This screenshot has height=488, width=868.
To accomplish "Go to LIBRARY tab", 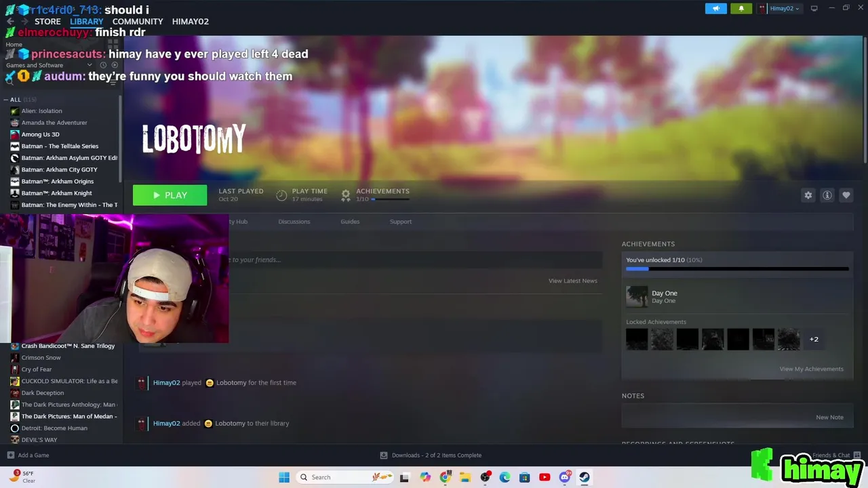I will pos(86,22).
